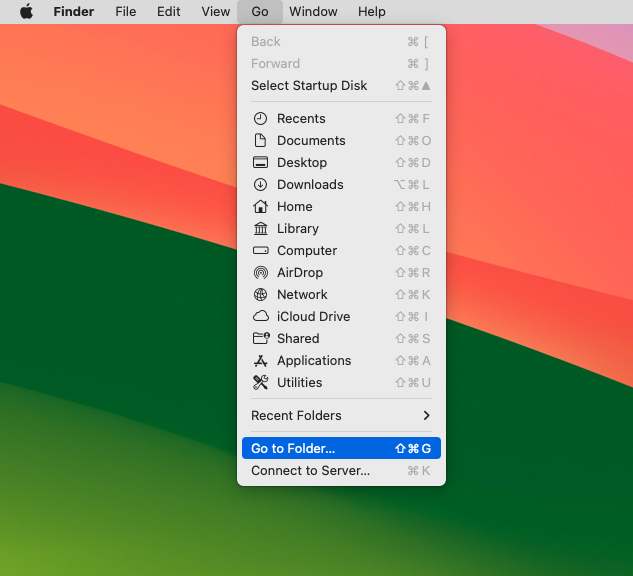Image resolution: width=633 pixels, height=576 pixels.
Task: Select the AirDrop label text
Action: pyautogui.click(x=300, y=272)
